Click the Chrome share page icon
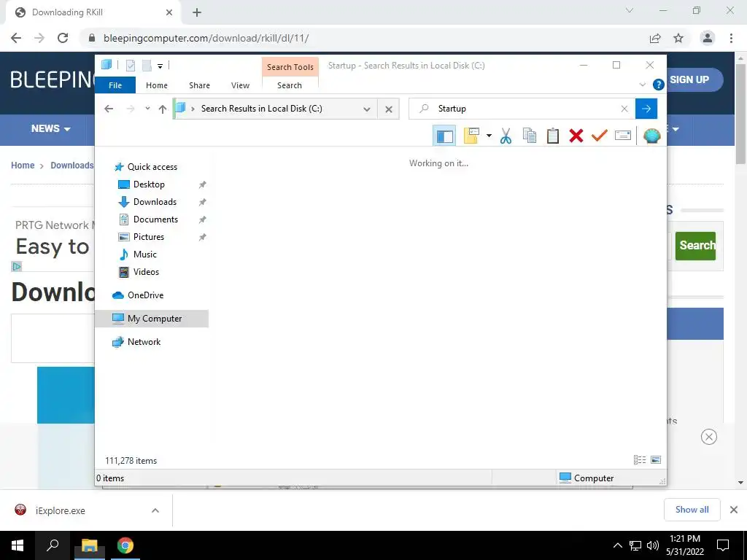The width and height of the screenshot is (747, 560). pyautogui.click(x=655, y=38)
